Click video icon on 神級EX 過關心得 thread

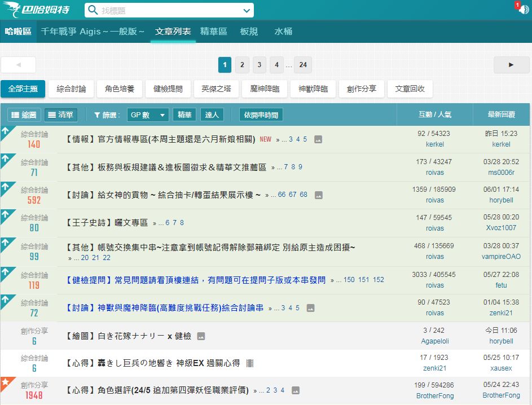pyautogui.click(x=250, y=363)
